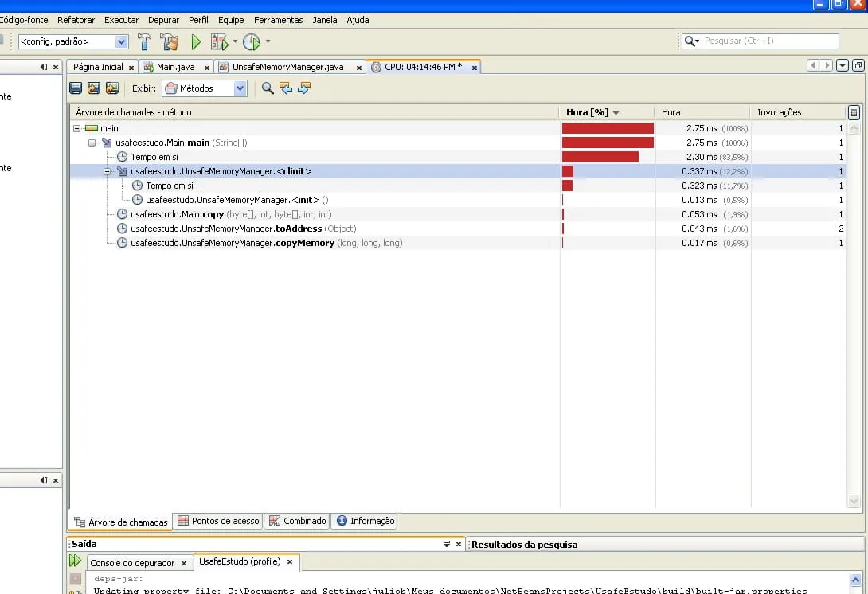Image resolution: width=868 pixels, height=594 pixels.
Task: Click the Clean and Build icon
Action: tap(169, 41)
